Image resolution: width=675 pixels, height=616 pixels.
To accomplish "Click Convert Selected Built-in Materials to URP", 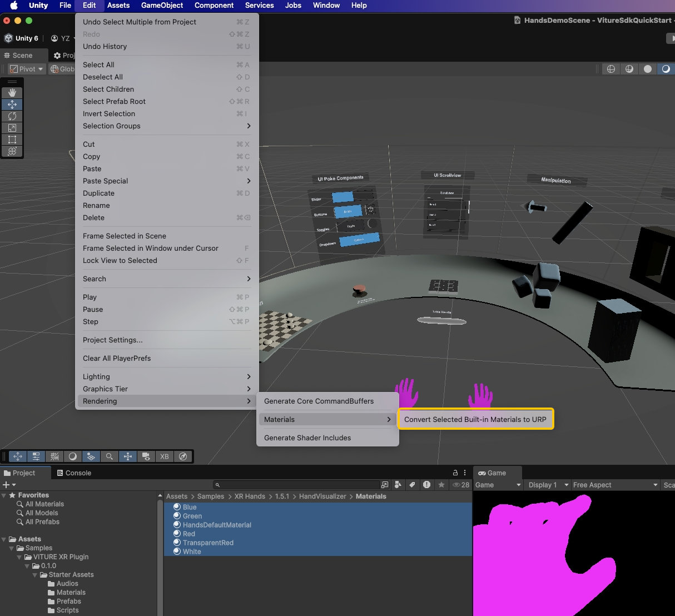I will point(475,419).
